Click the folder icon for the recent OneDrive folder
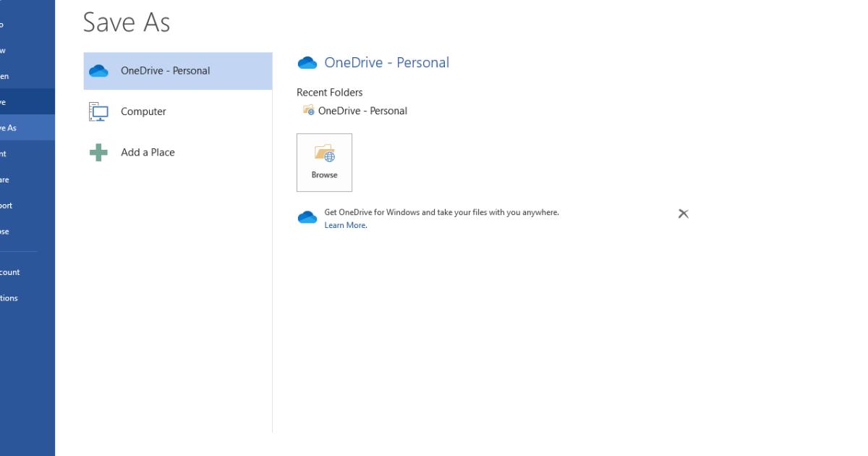 [x=309, y=110]
